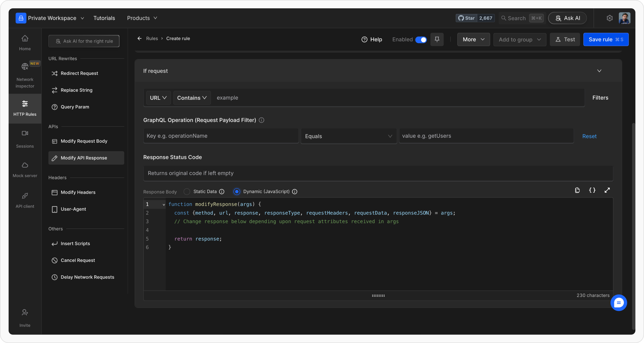The width and height of the screenshot is (644, 343).
Task: Open settings gear icon
Action: pos(609,18)
